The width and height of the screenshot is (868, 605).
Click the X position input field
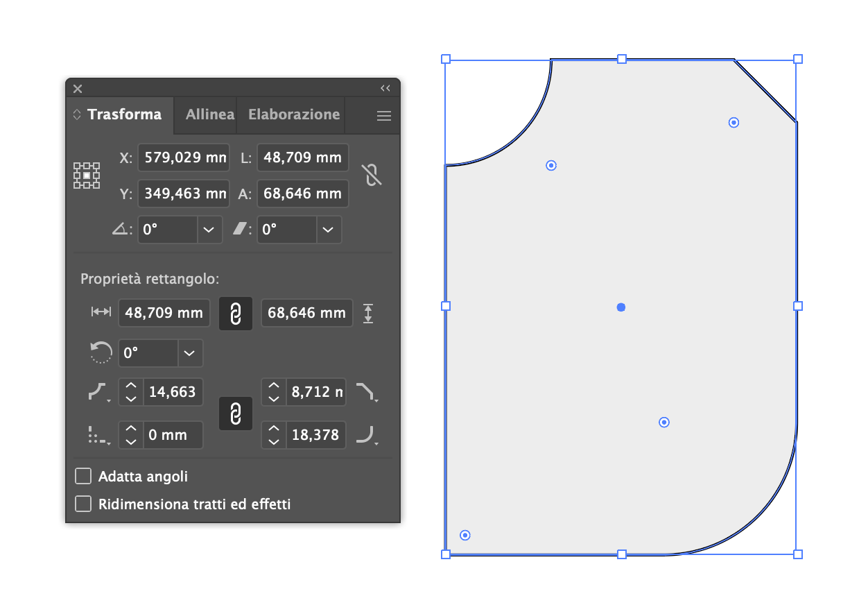[x=183, y=157]
